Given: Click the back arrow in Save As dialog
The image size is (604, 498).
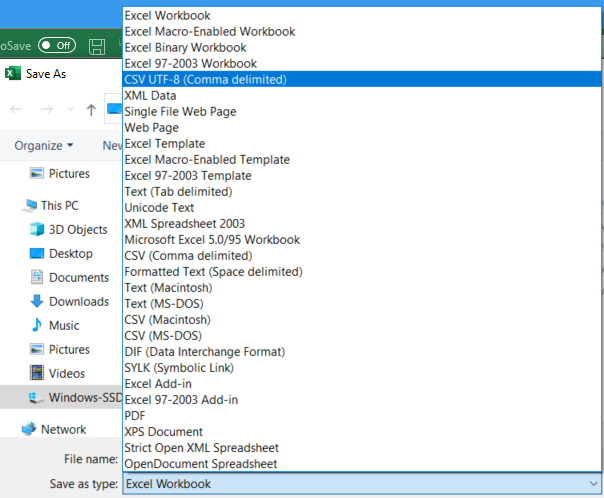Looking at the screenshot, I should (16, 109).
